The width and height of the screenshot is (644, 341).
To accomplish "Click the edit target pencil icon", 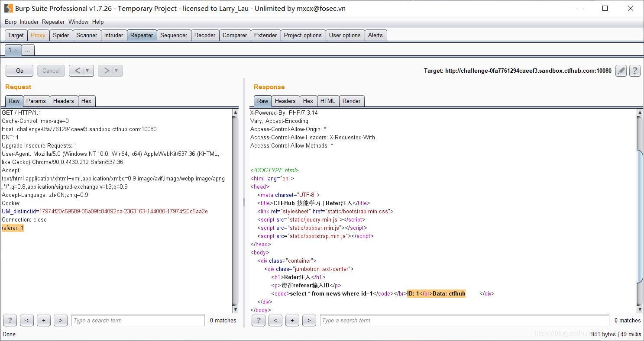I will [621, 71].
